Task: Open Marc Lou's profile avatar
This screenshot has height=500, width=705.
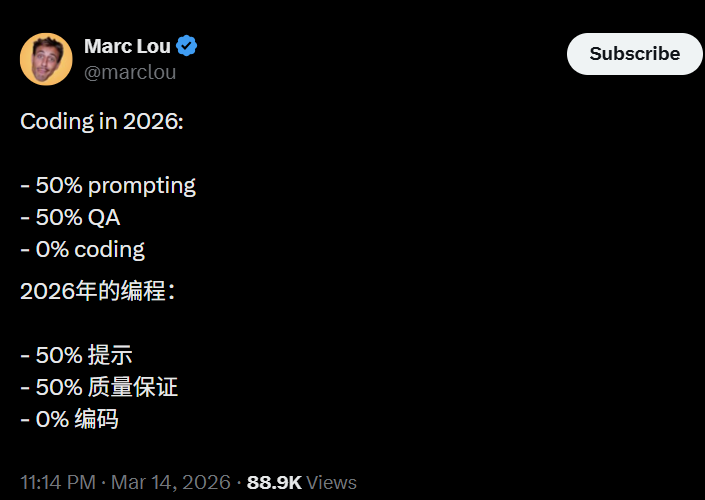Action: (46, 59)
